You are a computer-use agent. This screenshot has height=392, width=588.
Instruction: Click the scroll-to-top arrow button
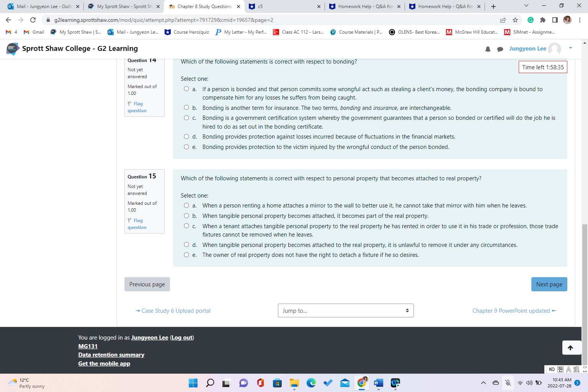pyautogui.click(x=571, y=348)
